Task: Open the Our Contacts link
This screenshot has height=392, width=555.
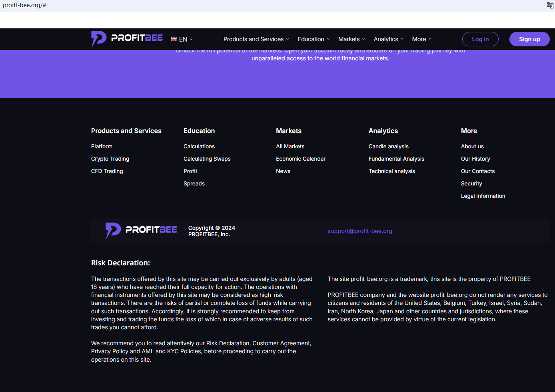Action: pyautogui.click(x=478, y=171)
